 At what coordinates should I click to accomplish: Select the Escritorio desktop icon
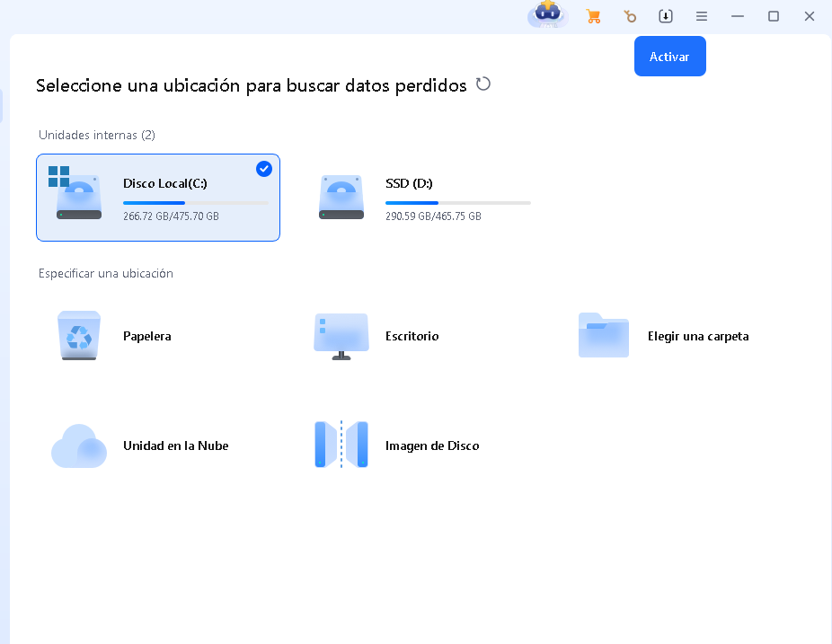[x=341, y=336]
